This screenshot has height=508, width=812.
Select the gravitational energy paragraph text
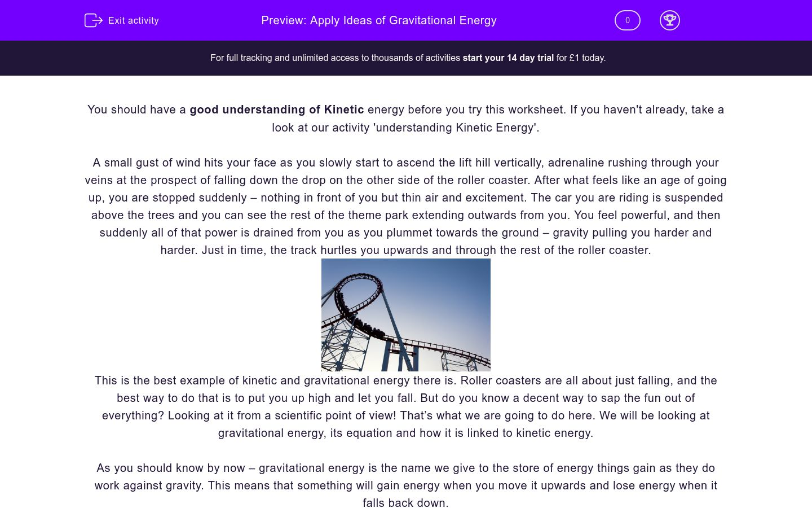click(x=405, y=485)
